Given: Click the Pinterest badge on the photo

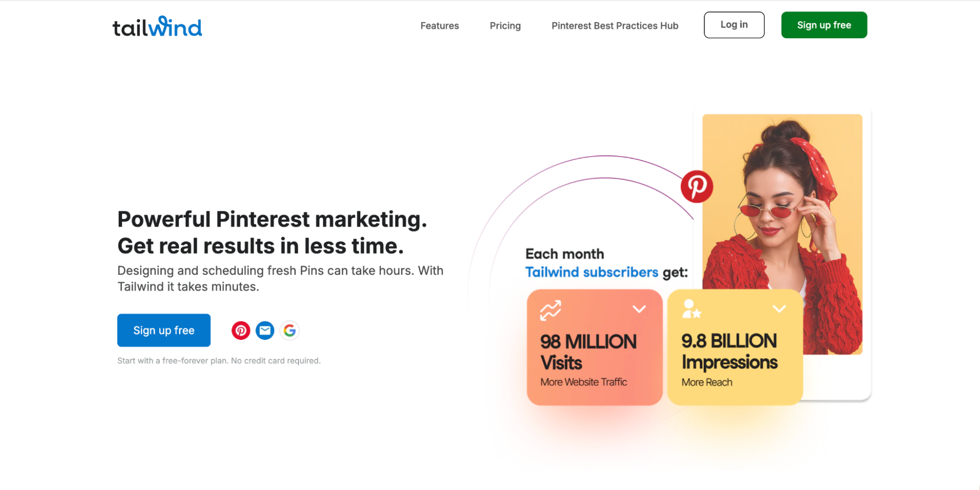Looking at the screenshot, I should 697,186.
